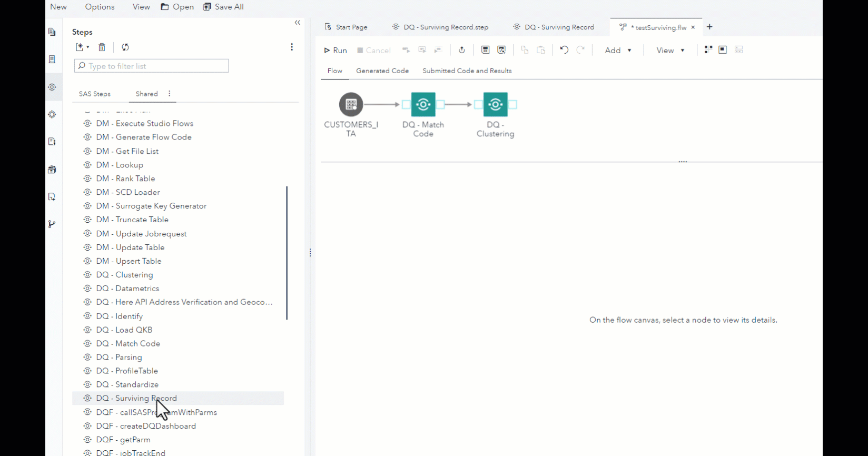
Task: Select the DQ - Match Code node
Action: click(x=423, y=104)
